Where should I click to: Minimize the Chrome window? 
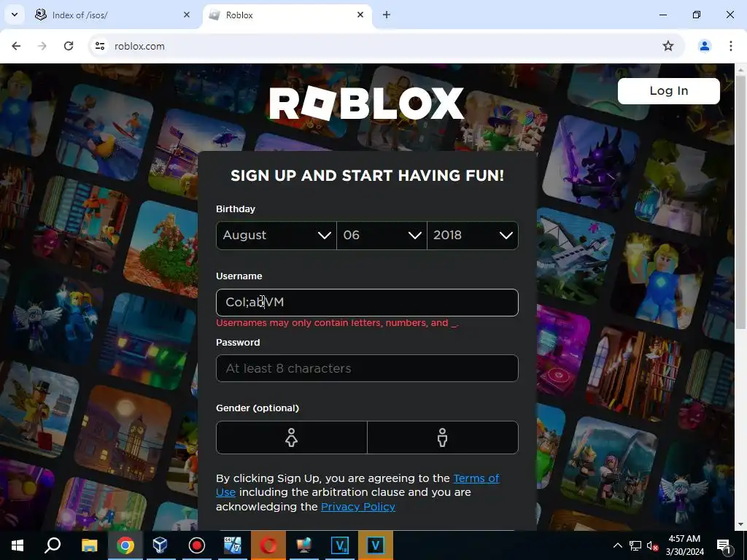click(x=662, y=15)
